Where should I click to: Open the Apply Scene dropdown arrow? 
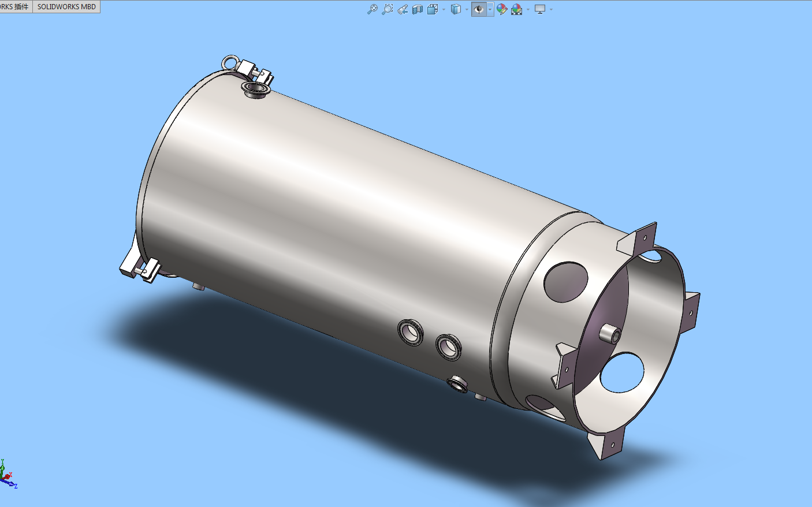[528, 9]
